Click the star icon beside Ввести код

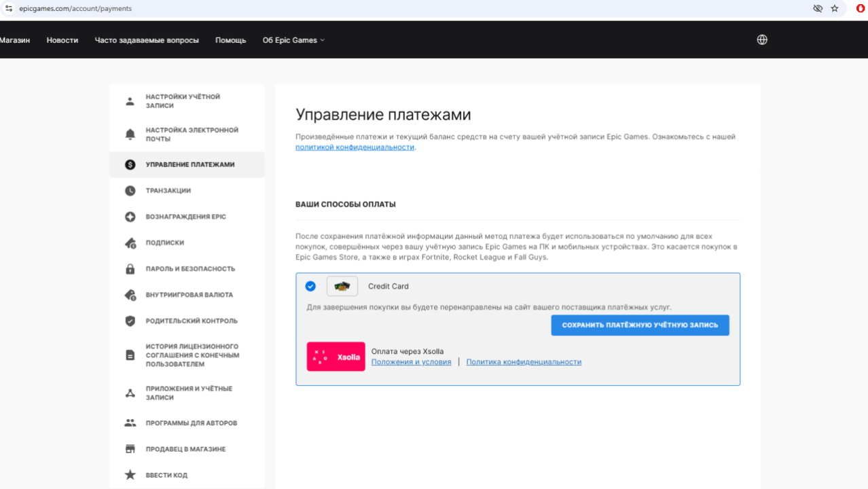130,475
